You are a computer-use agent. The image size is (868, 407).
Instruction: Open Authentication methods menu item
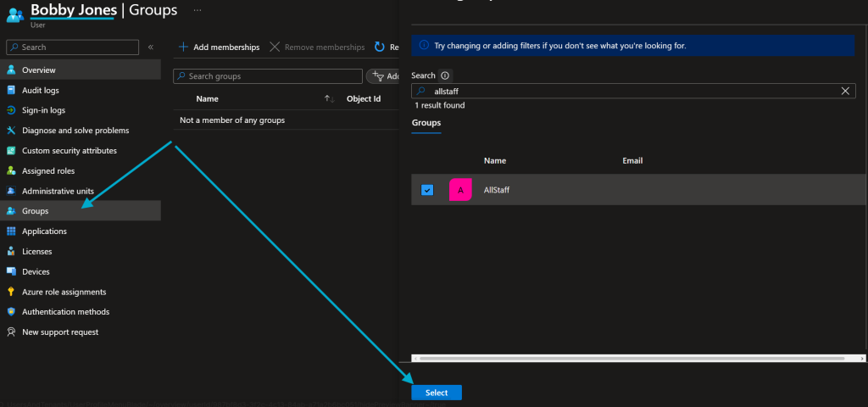(65, 312)
